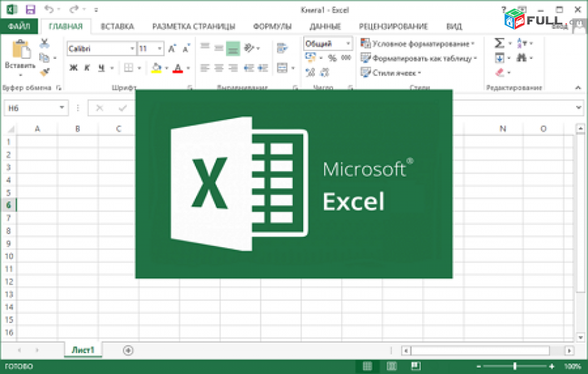Copy selection using copy icon
This screenshot has width=588, height=374.
coord(45,58)
